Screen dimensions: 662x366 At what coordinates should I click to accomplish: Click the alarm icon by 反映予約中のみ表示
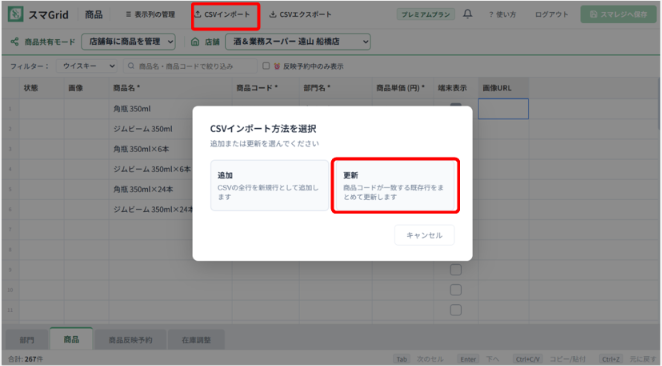pos(277,66)
